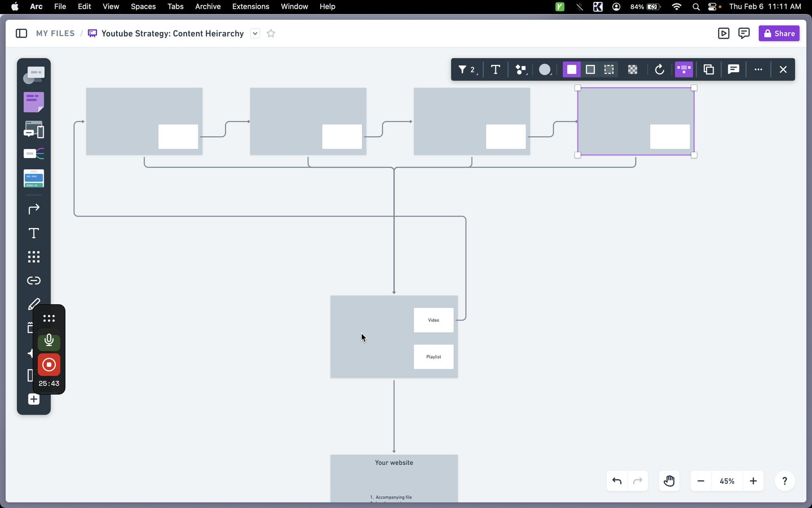Select the connector arrow tool
Viewport: 812px width, 508px height.
pyautogui.click(x=33, y=209)
